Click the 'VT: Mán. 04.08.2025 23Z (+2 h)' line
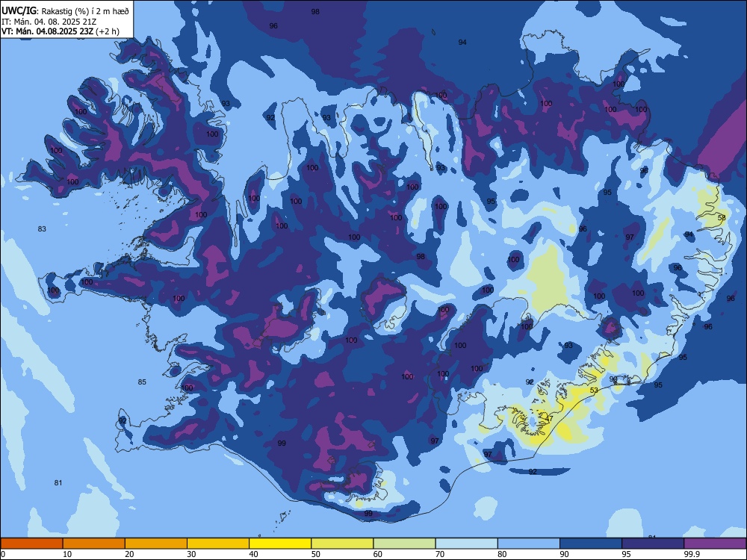Viewport: 747px width, 560px height. point(61,31)
